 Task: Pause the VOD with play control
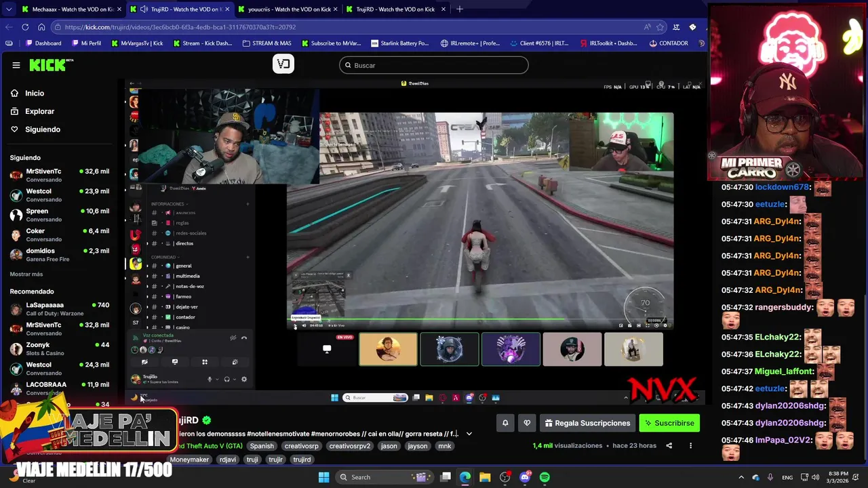295,326
